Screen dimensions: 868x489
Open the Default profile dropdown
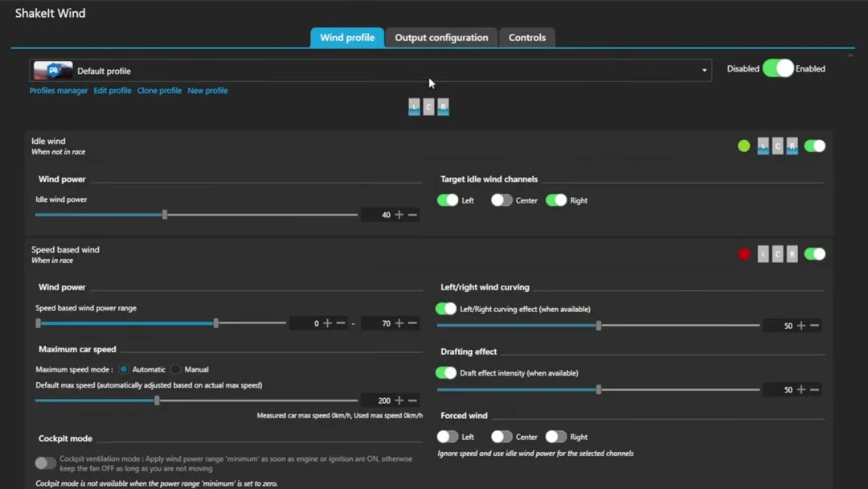point(371,71)
